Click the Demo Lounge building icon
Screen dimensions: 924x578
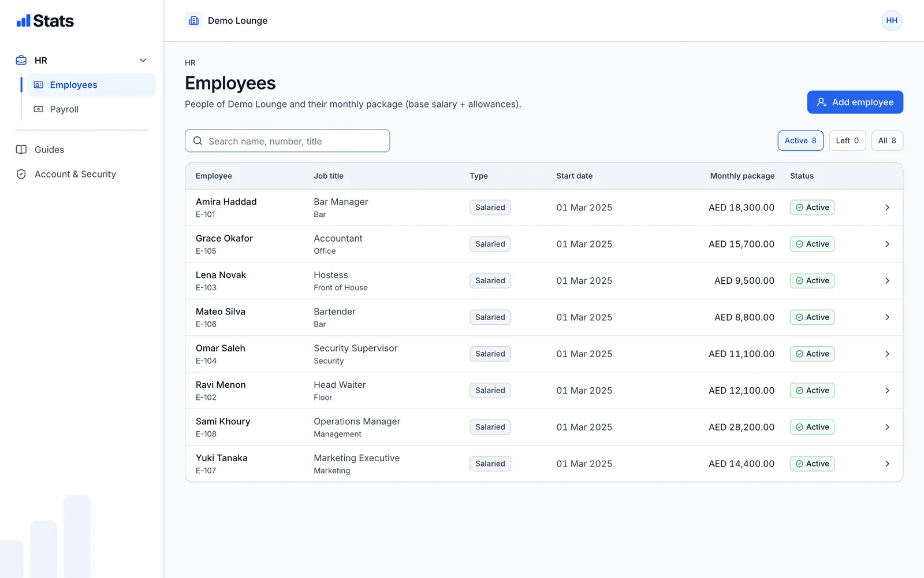(x=194, y=21)
